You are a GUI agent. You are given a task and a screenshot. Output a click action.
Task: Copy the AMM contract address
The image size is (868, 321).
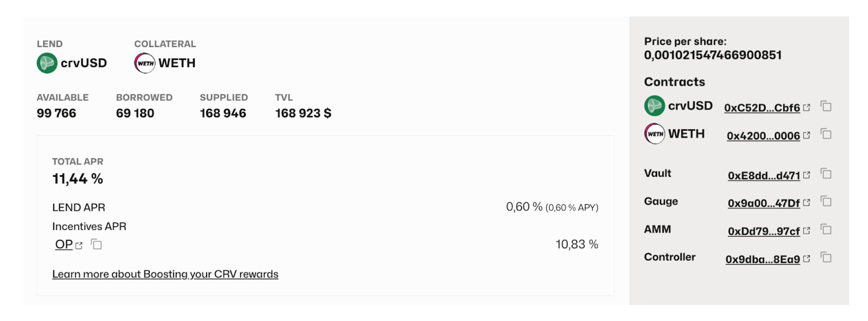click(826, 230)
